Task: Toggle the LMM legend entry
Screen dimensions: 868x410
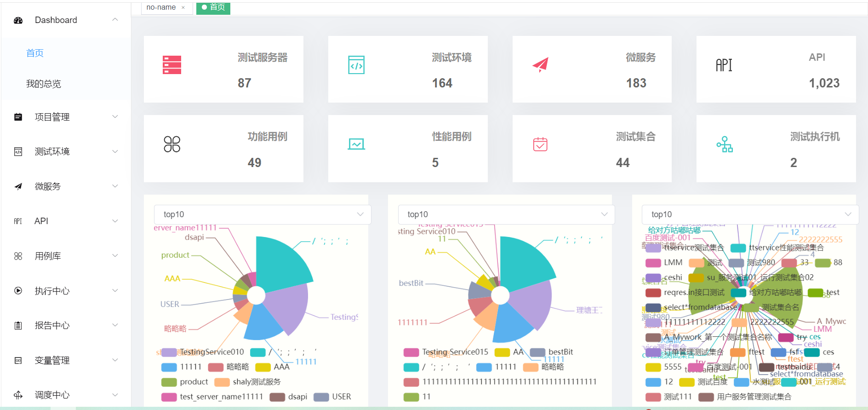Action: [x=664, y=263]
